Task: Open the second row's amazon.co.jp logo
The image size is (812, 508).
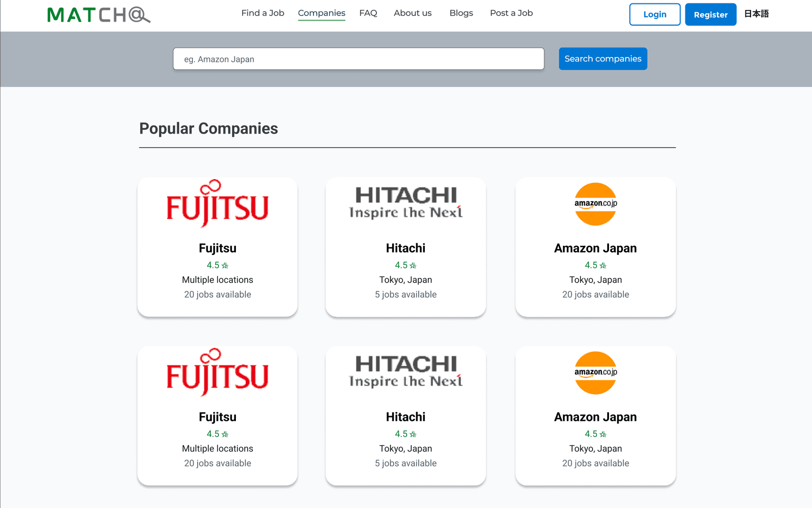Action: (x=595, y=373)
